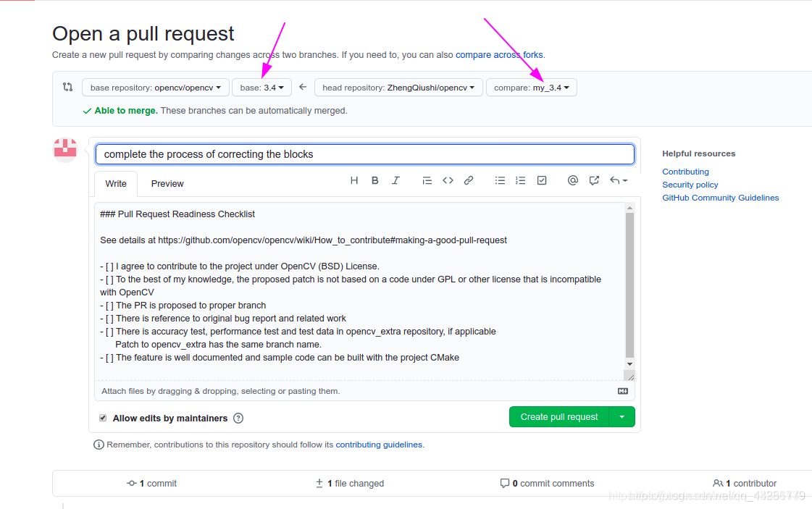Open the base: 3.4 branch dropdown
The height and width of the screenshot is (509, 812).
[261, 88]
